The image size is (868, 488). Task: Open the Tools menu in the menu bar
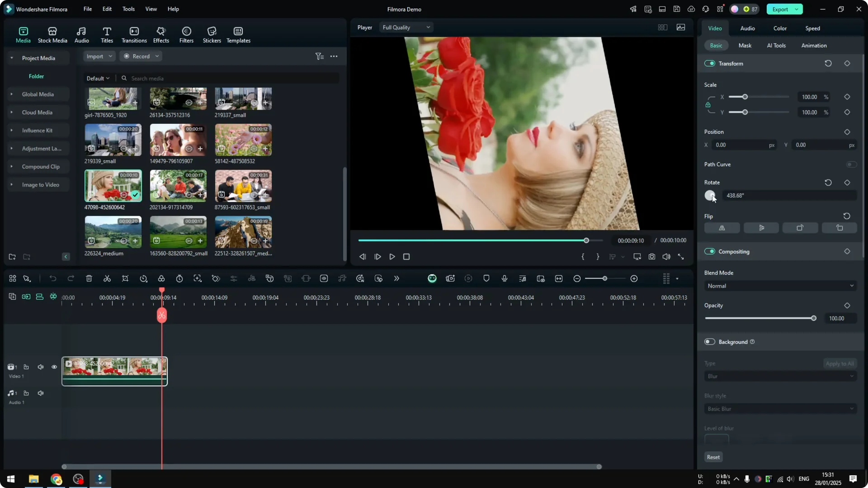(x=128, y=9)
